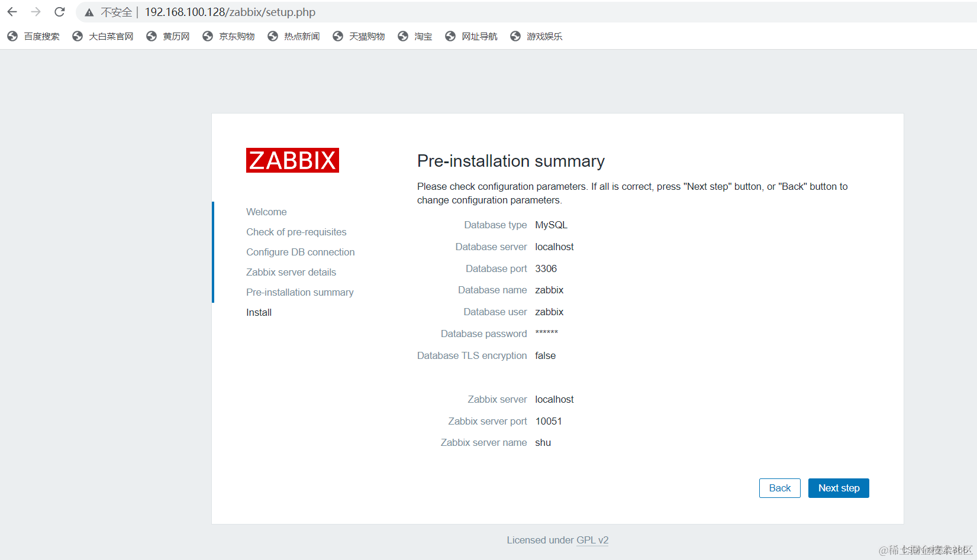Click the not-secure warning icon
Image resolution: width=977 pixels, height=560 pixels.
click(89, 12)
